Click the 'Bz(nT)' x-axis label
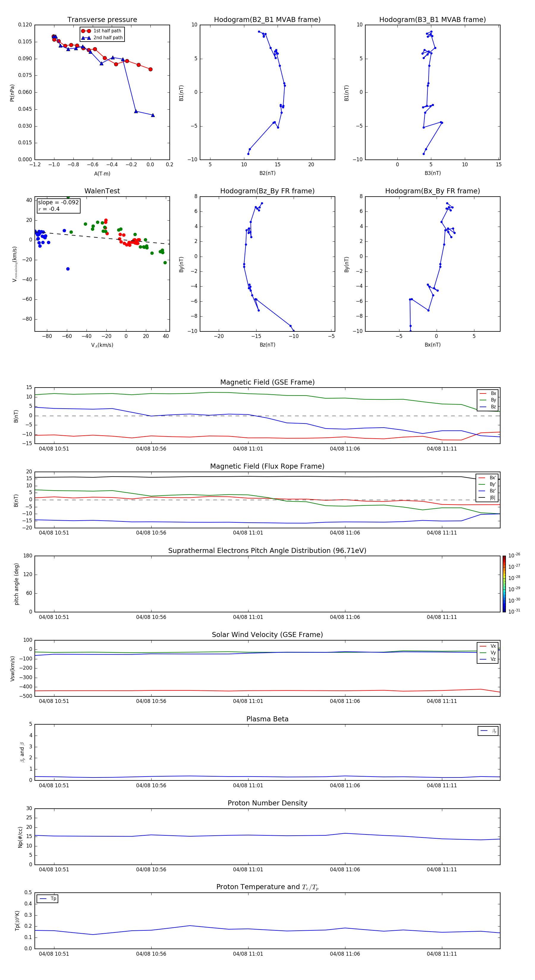This screenshot has height=980, width=535. coord(267,345)
